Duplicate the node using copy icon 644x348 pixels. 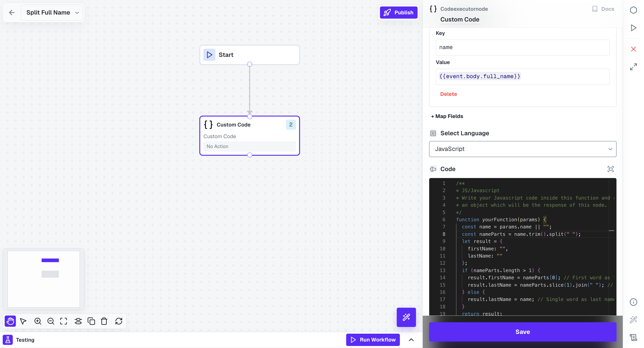tap(91, 321)
